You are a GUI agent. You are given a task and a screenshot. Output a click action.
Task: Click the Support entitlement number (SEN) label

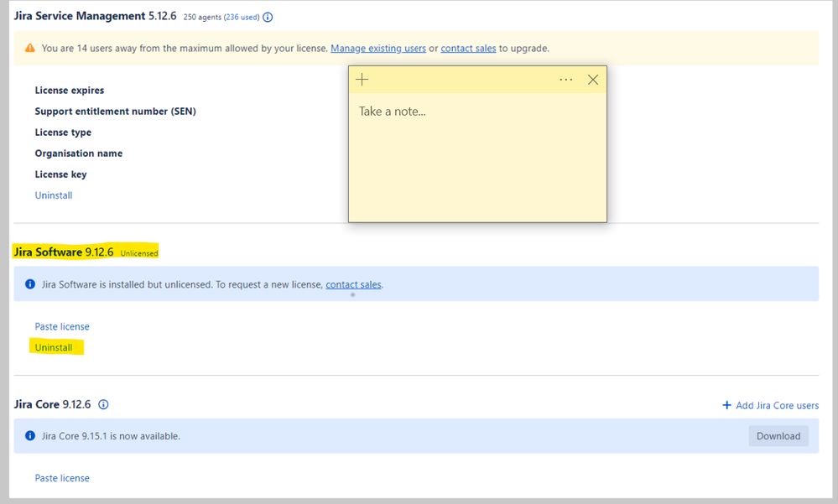pos(116,112)
